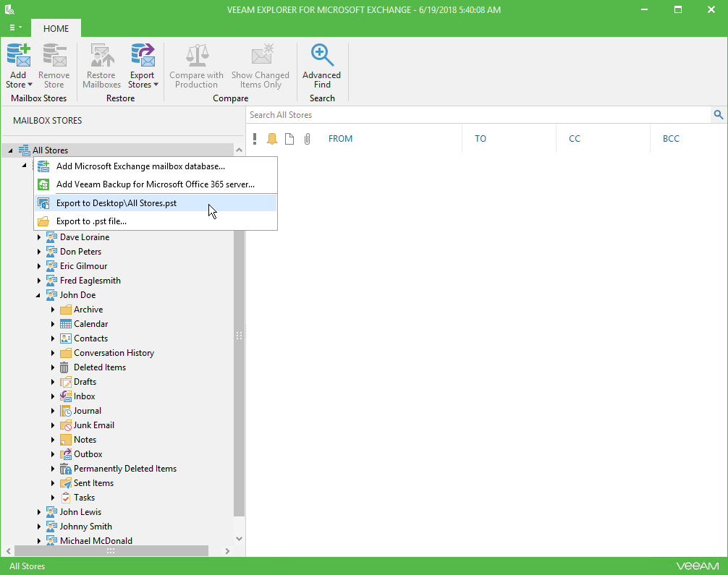Click the scroll down arrow in tree

tap(239, 539)
